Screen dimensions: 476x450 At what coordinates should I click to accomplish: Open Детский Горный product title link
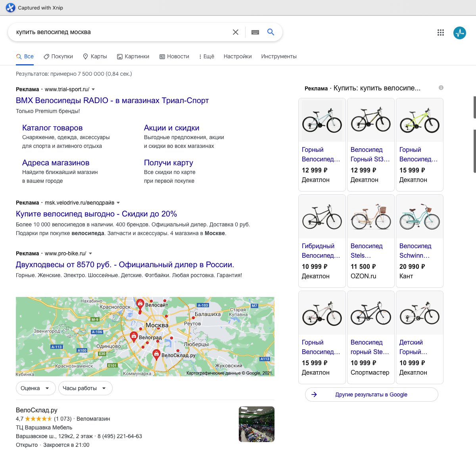[x=413, y=347]
